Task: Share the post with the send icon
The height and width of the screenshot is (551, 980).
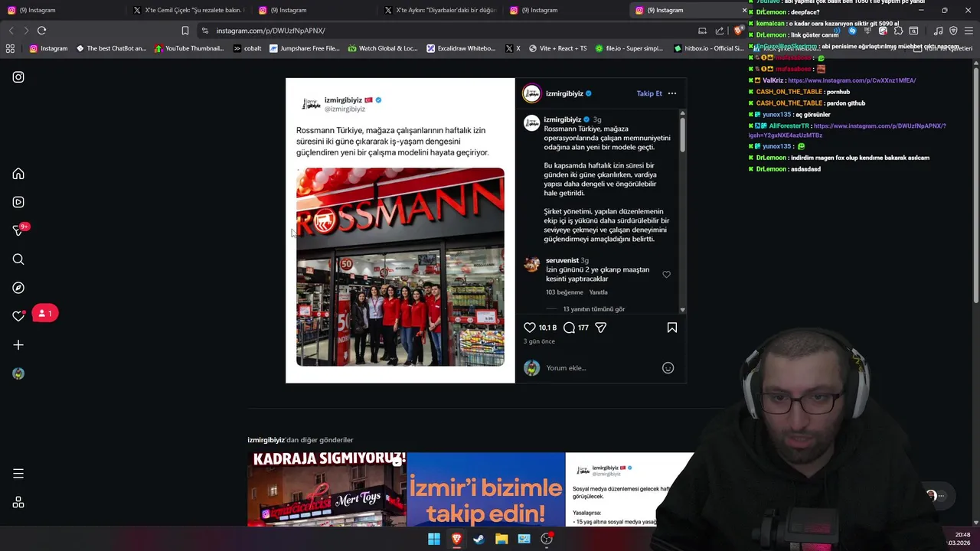Action: [x=601, y=328]
